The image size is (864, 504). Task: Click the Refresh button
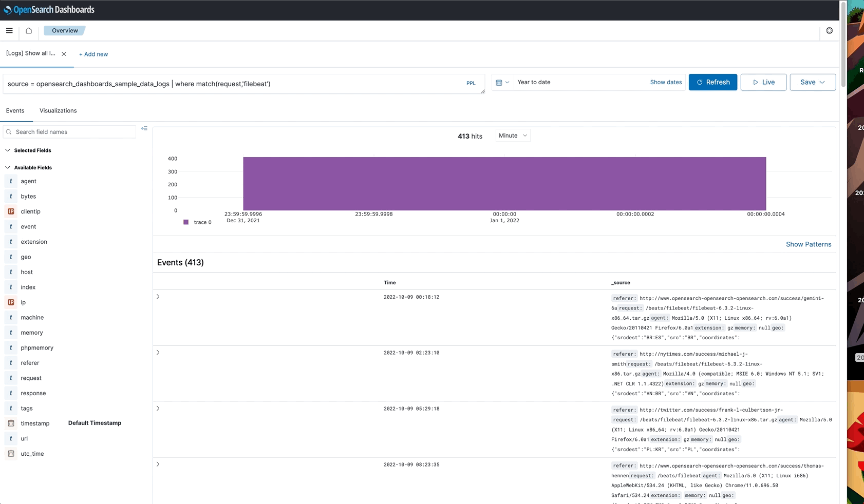[713, 82]
